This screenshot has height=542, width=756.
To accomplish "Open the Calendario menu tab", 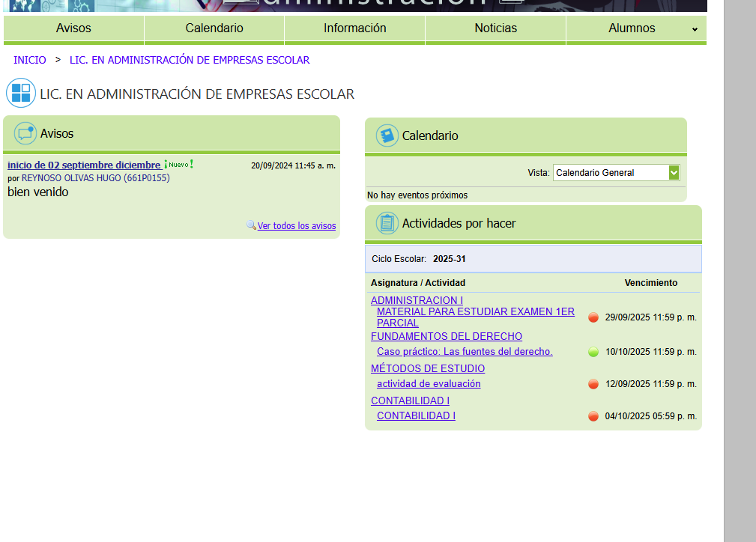I will click(x=214, y=28).
